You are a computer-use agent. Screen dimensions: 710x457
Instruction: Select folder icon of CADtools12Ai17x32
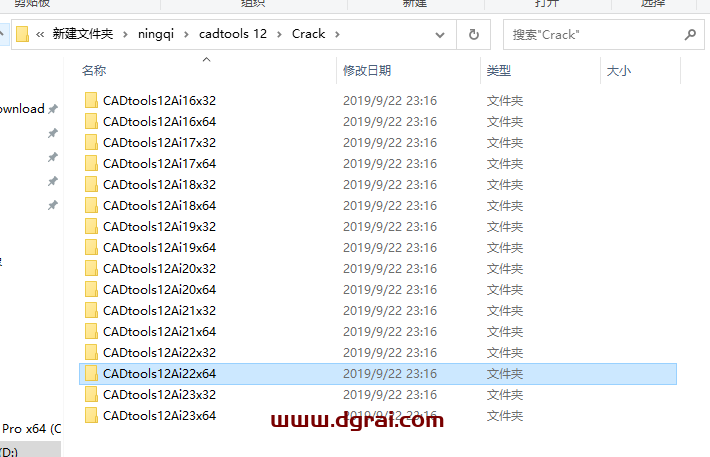tap(91, 142)
